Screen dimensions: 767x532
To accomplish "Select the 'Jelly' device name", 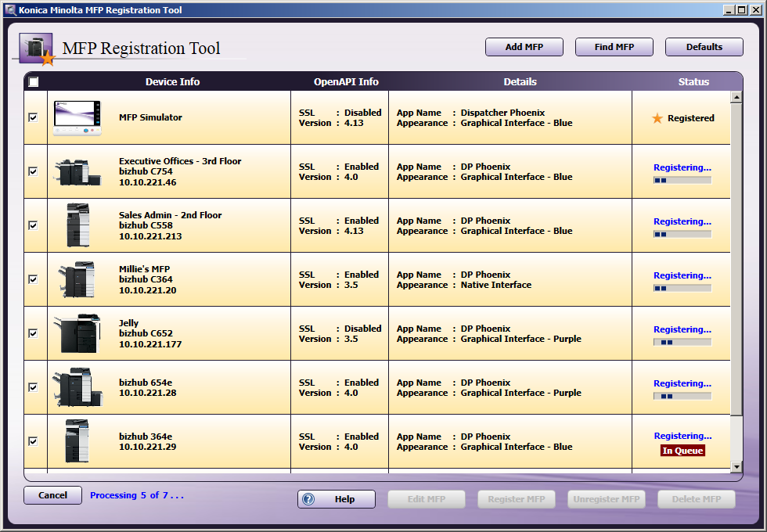I will (128, 323).
